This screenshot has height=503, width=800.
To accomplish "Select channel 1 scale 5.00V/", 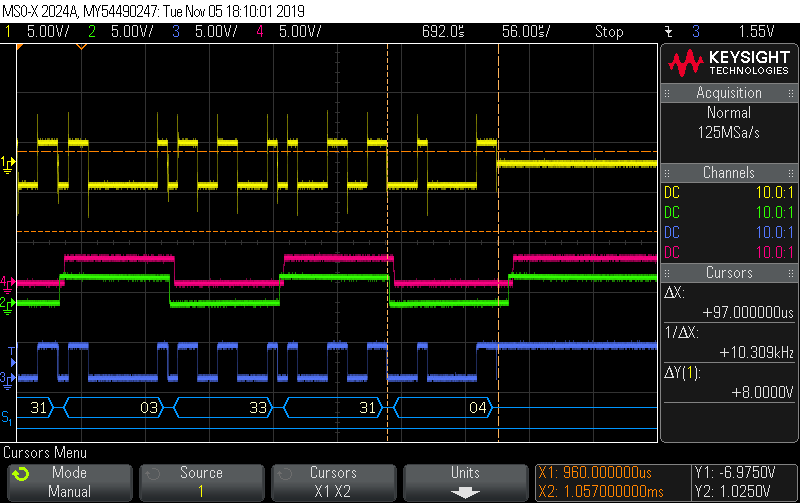I will [48, 32].
